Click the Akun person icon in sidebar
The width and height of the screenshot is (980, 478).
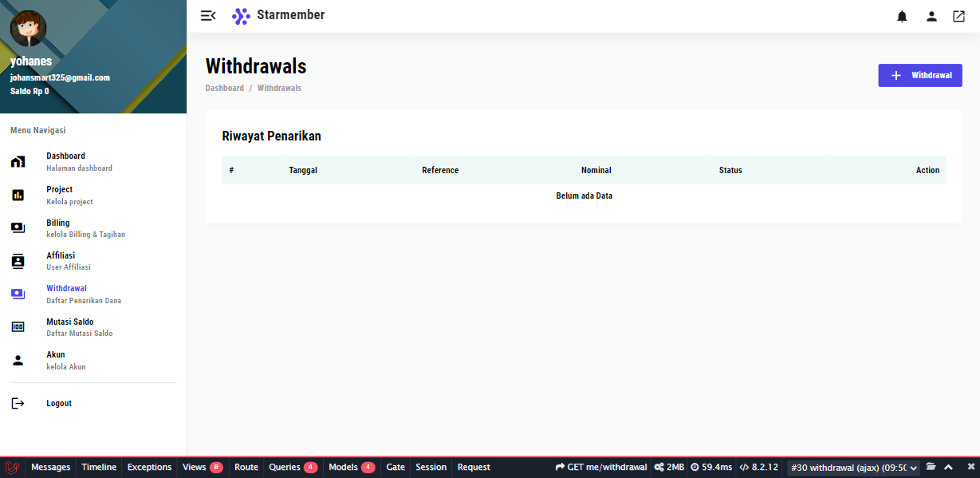18,360
